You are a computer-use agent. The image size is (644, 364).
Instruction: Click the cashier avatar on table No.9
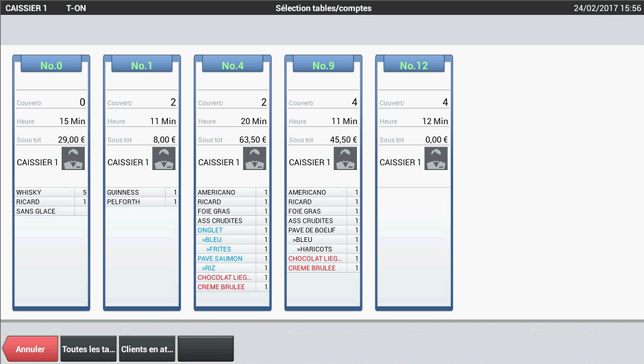tap(345, 158)
